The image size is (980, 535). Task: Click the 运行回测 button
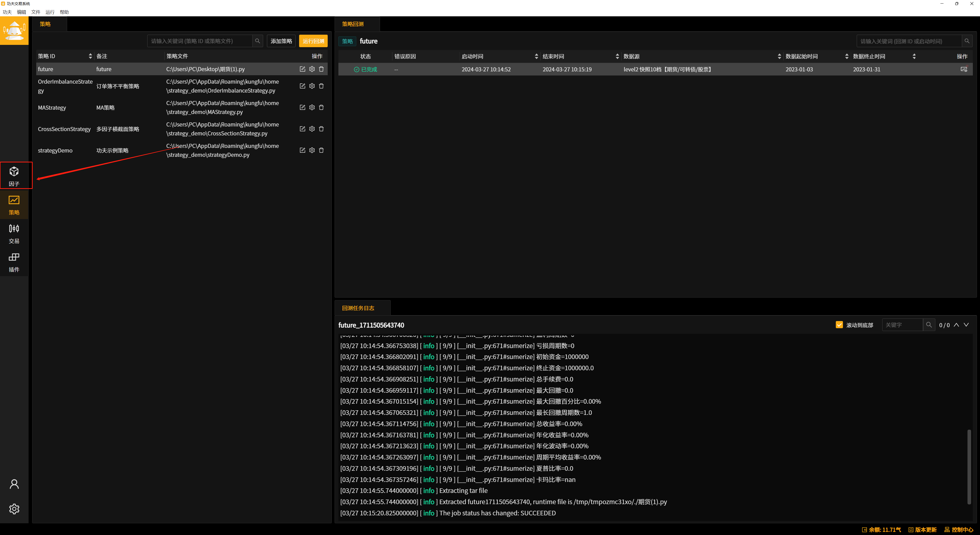pos(313,41)
